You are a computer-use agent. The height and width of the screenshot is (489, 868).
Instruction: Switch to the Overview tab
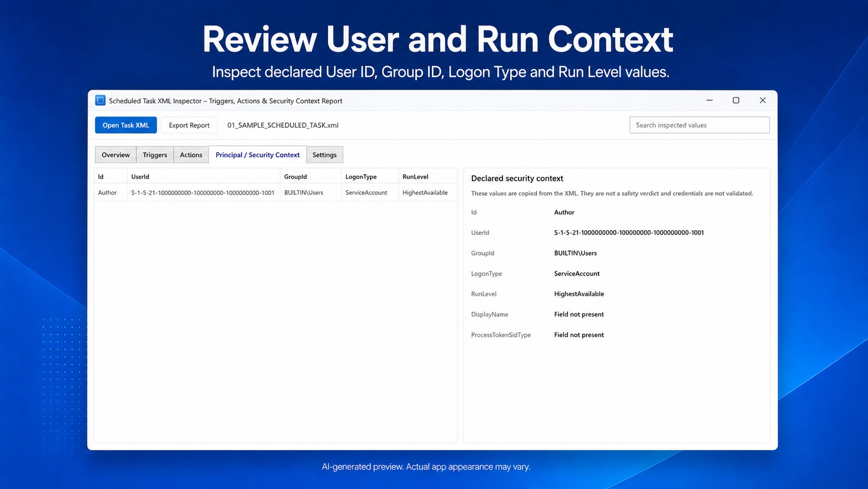(116, 155)
